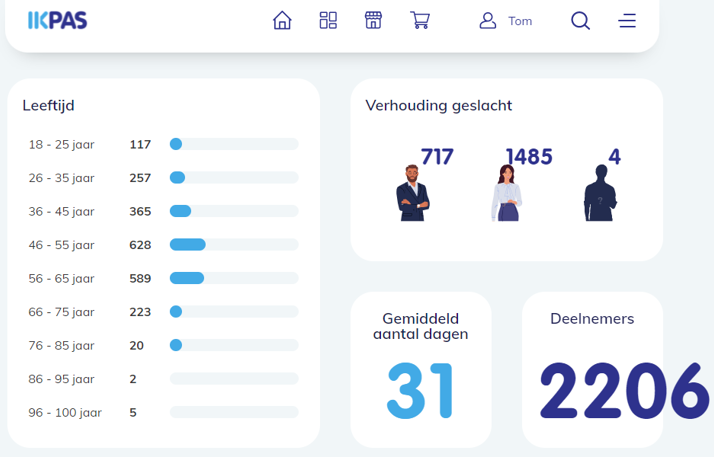This screenshot has height=457, width=714.
Task: Click the unknown gender silhouette
Action: (x=600, y=193)
